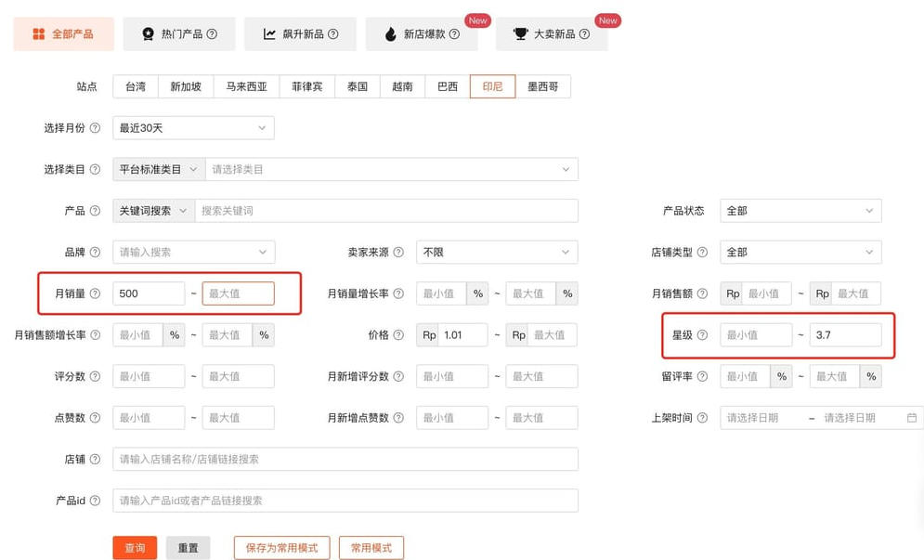924x560 pixels.
Task: Open the 关键词搜索 dropdown
Action: (154, 211)
